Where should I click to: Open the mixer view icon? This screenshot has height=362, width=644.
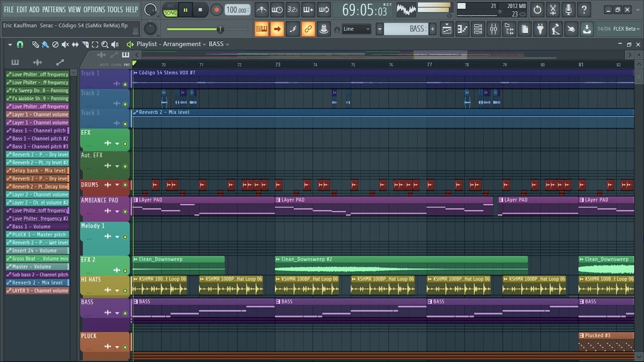click(x=494, y=29)
